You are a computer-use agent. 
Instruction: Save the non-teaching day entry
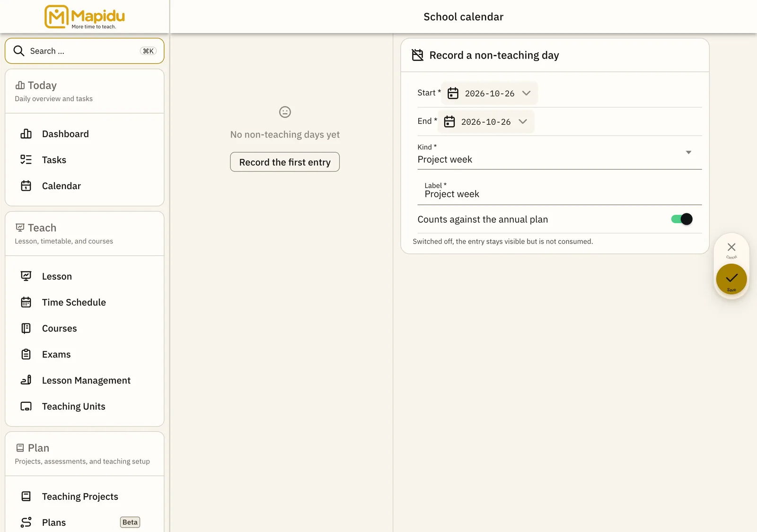coord(731,279)
